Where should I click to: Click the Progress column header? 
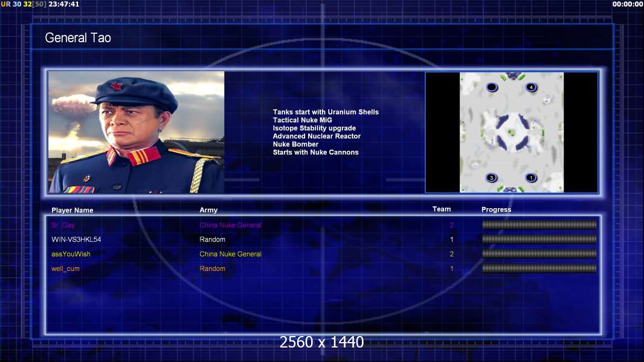click(x=496, y=209)
